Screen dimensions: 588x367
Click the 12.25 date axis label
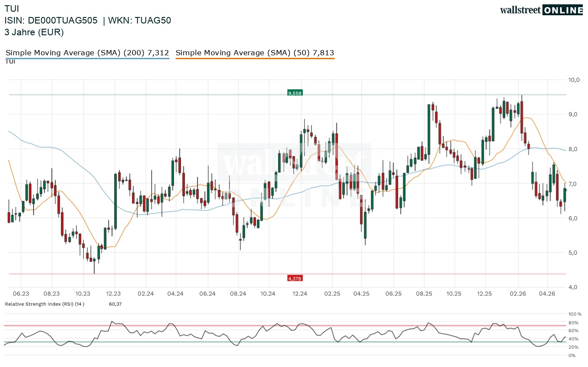coord(485,294)
